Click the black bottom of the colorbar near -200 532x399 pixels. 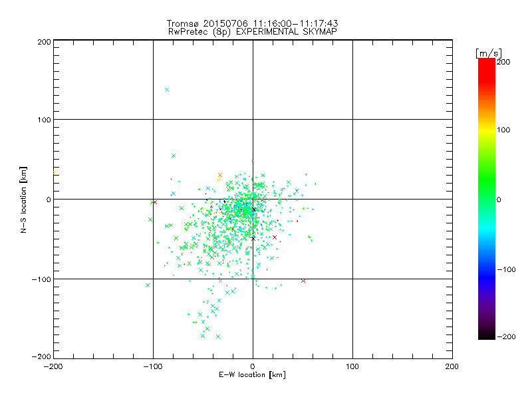click(487, 336)
